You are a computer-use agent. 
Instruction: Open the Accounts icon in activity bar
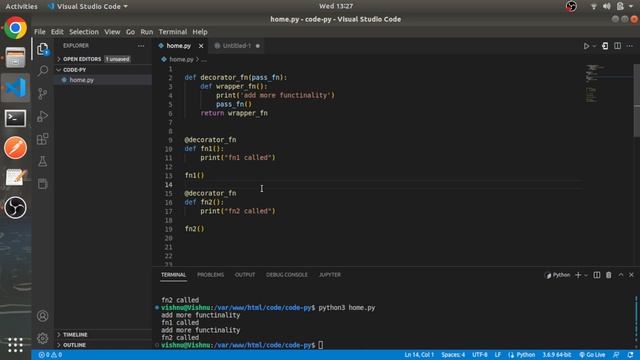pyautogui.click(x=42, y=316)
